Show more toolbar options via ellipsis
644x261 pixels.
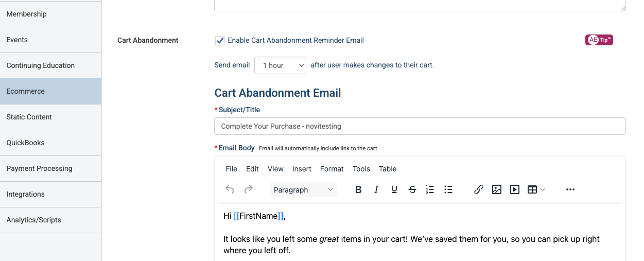[570, 189]
